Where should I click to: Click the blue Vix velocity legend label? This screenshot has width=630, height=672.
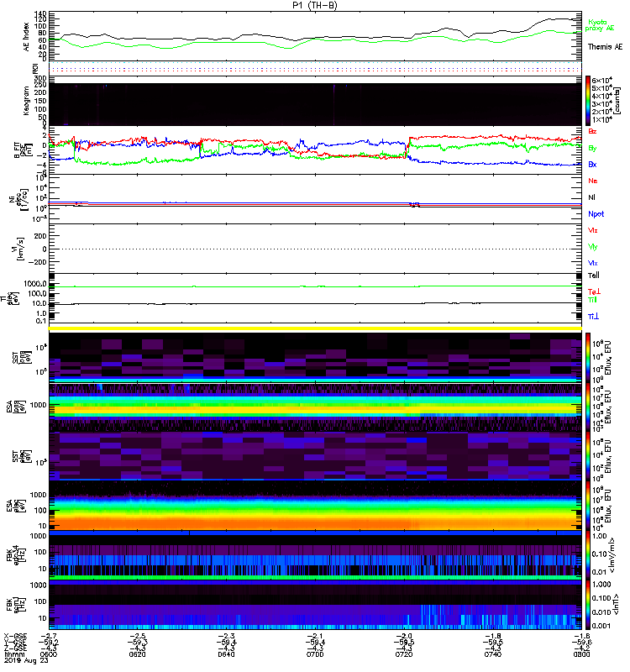[593, 263]
